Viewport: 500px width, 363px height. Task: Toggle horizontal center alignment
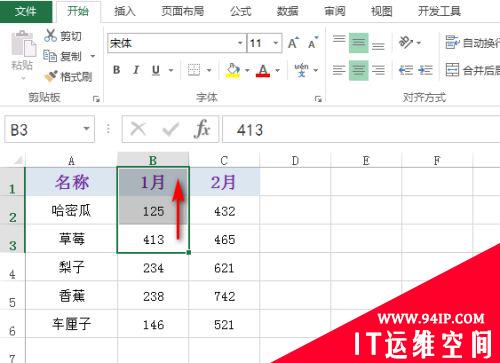pos(358,70)
